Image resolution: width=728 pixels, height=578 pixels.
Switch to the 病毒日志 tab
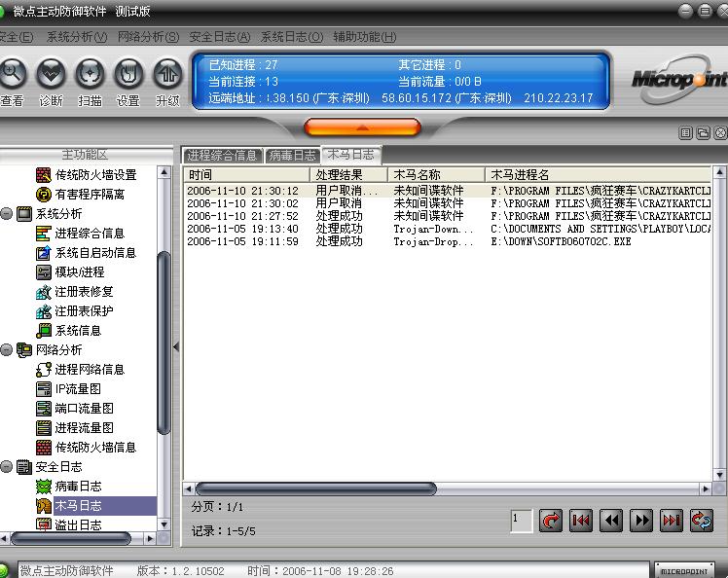(x=292, y=156)
